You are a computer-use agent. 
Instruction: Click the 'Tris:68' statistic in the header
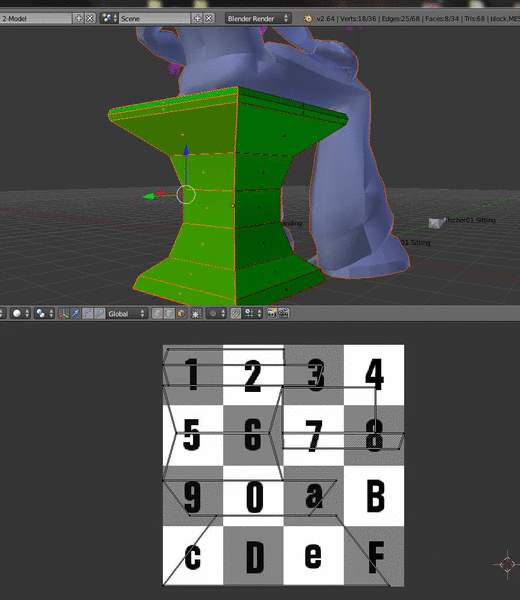(x=475, y=18)
